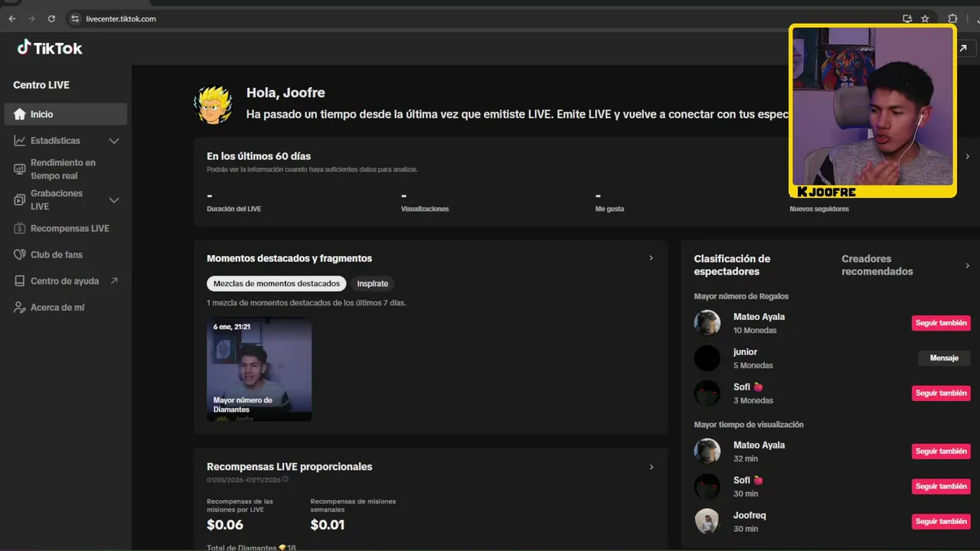
Task: Click the Mayor número de Regalos heading
Action: [x=741, y=296]
